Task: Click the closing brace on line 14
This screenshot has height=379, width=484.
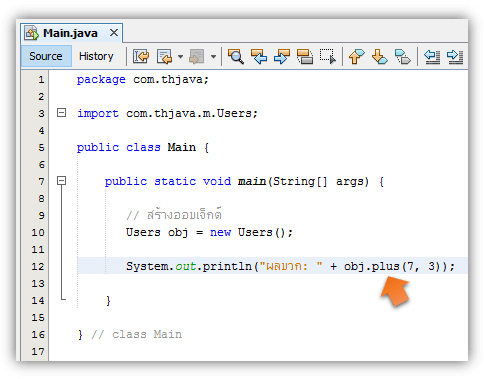Action: tap(108, 300)
